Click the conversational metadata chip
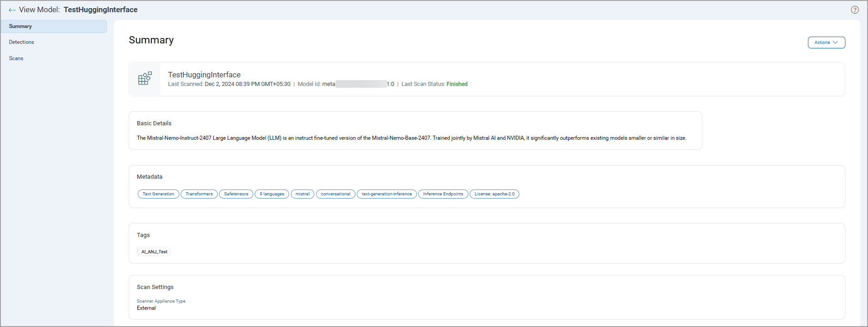 336,194
